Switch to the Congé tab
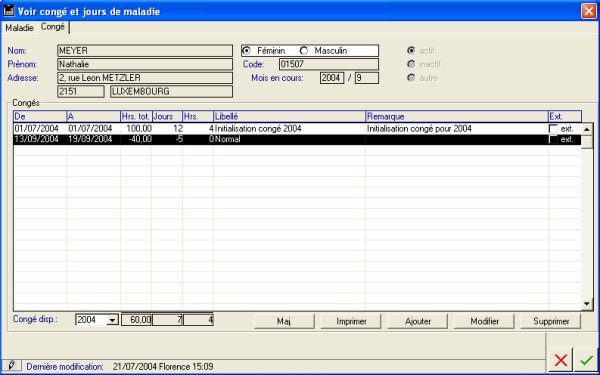Image resolution: width=600 pixels, height=375 pixels. click(x=53, y=27)
